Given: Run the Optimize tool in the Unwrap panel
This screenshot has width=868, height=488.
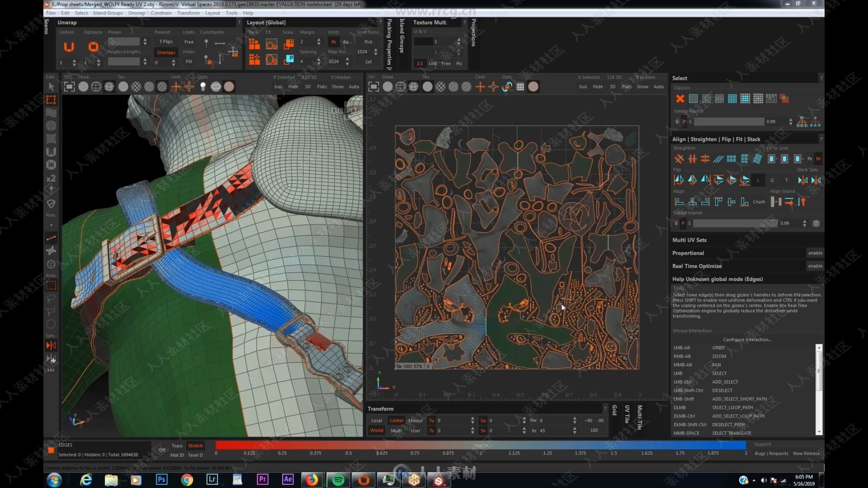Looking at the screenshot, I should [x=93, y=47].
